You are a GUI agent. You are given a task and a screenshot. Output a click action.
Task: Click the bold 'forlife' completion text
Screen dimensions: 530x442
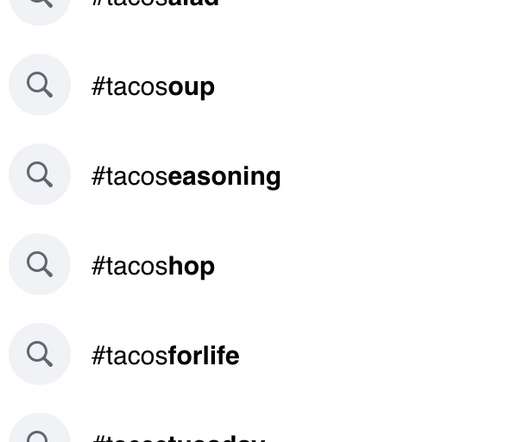pos(204,356)
